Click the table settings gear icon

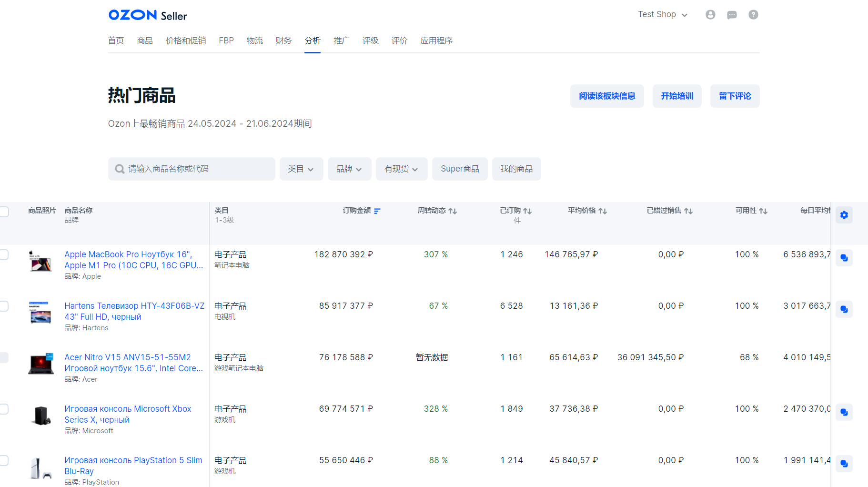844,215
